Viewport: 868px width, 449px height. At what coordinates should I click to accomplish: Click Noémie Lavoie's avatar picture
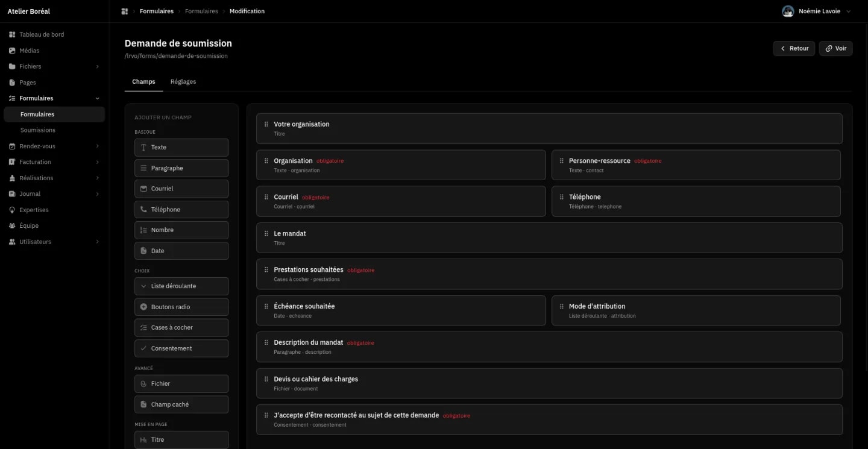(x=788, y=11)
